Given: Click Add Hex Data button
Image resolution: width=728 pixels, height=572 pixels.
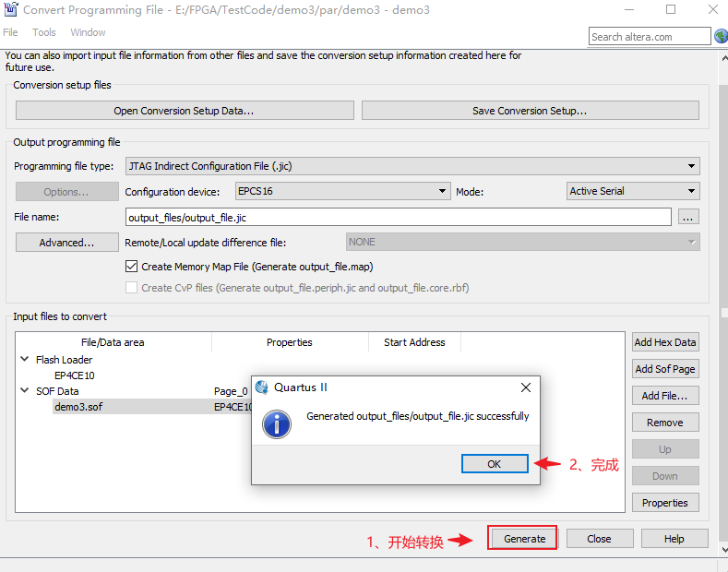Looking at the screenshot, I should 665,342.
